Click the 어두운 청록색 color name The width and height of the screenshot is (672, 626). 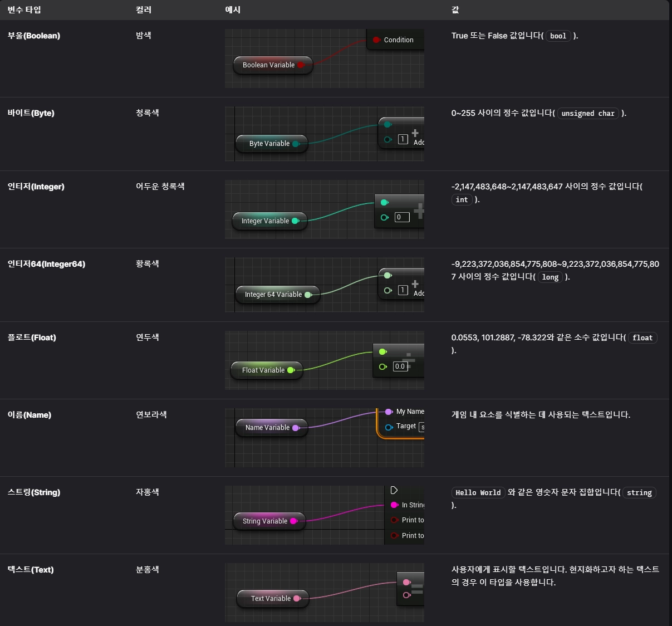(x=160, y=186)
